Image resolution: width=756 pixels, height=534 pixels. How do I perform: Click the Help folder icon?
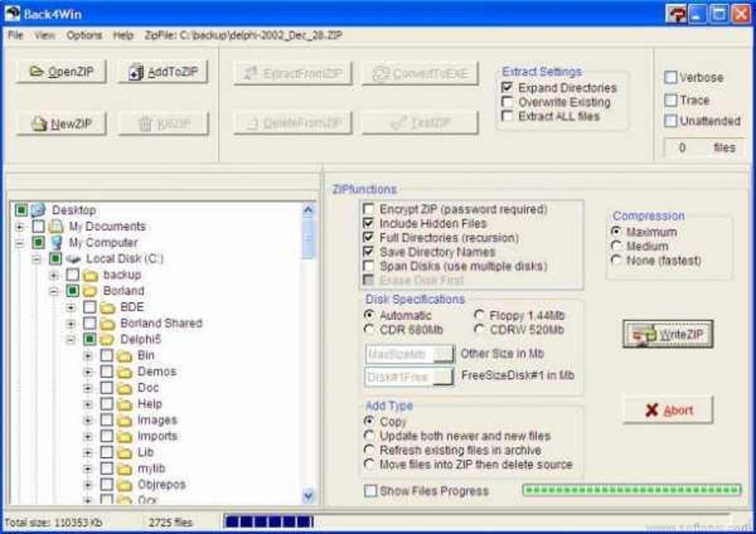point(125,404)
